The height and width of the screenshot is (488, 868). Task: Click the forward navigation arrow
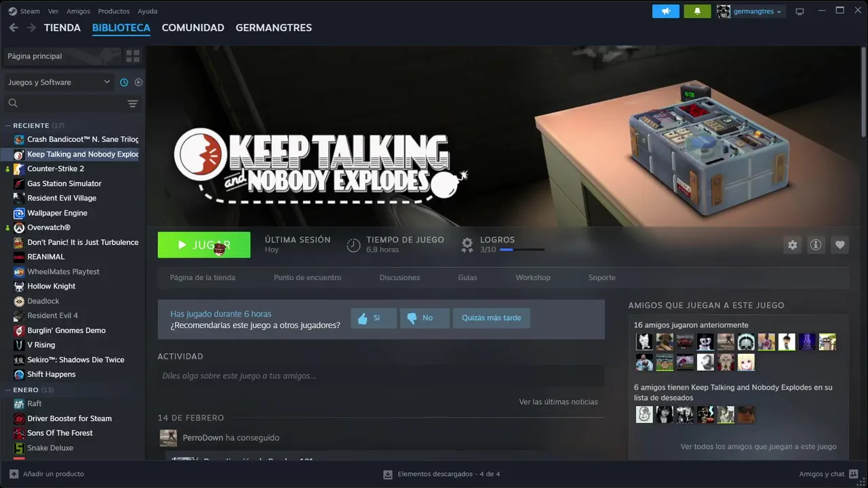pyautogui.click(x=31, y=28)
